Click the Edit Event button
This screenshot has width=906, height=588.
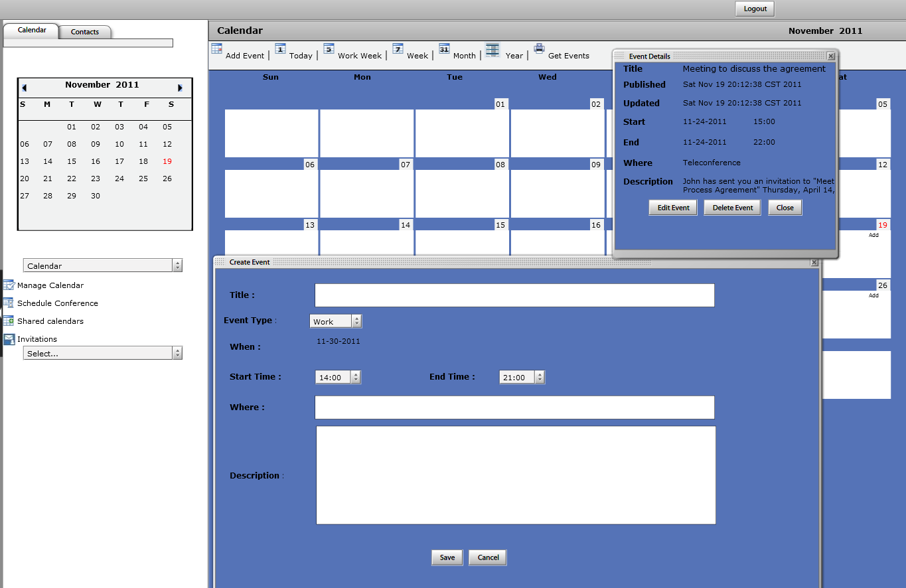[x=673, y=208]
